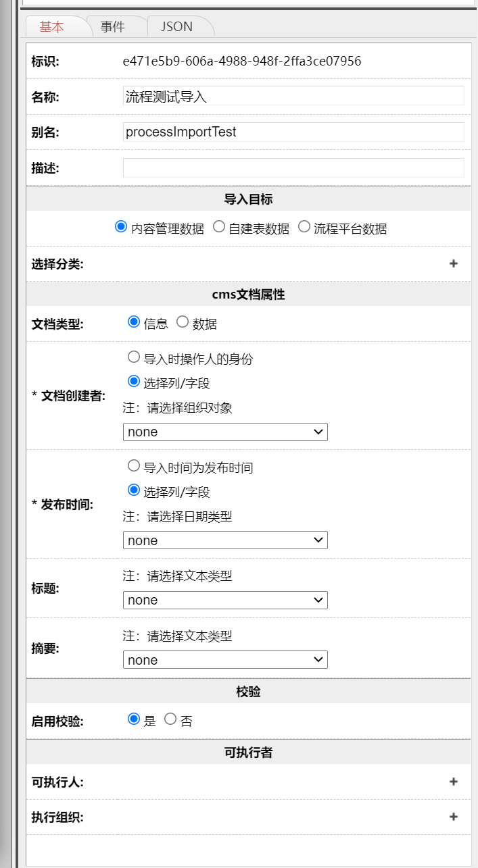Add an executor via 可执行人 plus icon
This screenshot has width=478, height=868.
(x=453, y=782)
